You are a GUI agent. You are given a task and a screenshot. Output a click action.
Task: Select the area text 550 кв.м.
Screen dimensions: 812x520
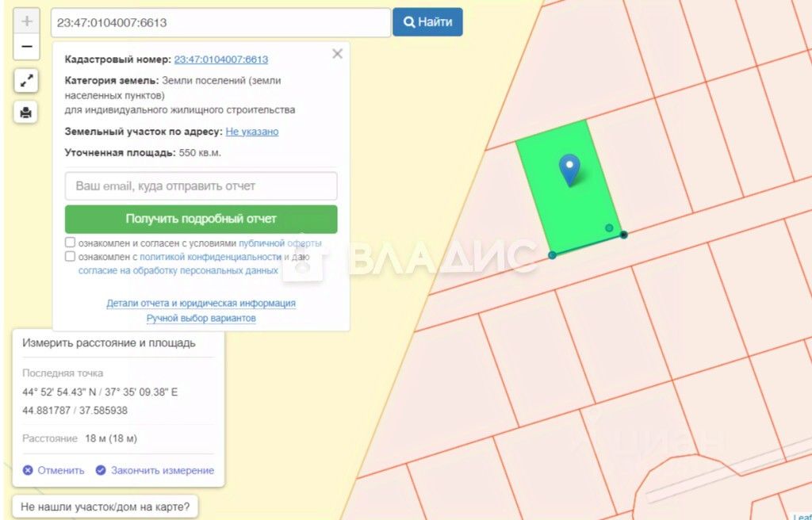[x=200, y=153]
